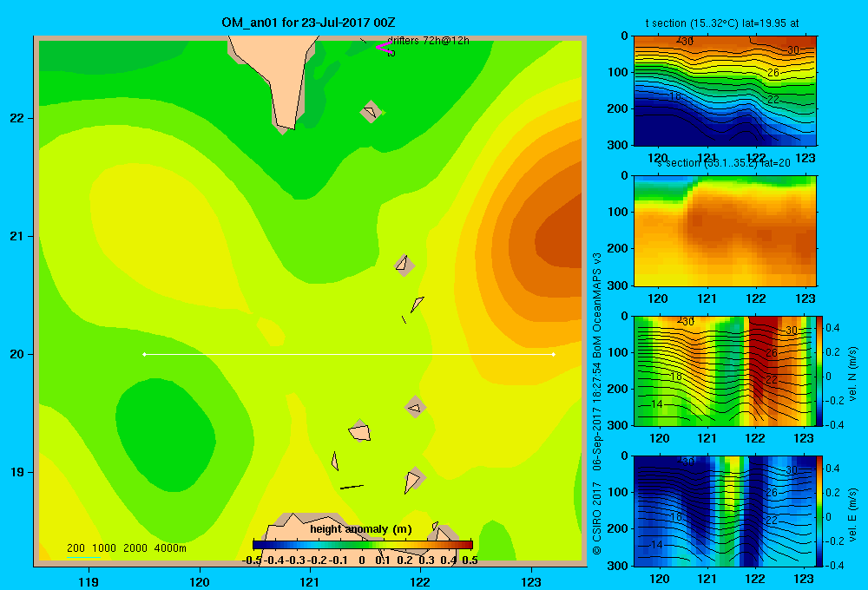Image resolution: width=868 pixels, height=590 pixels.
Task: Click the "0.4" tick on the vel. N scale
Action: click(832, 328)
